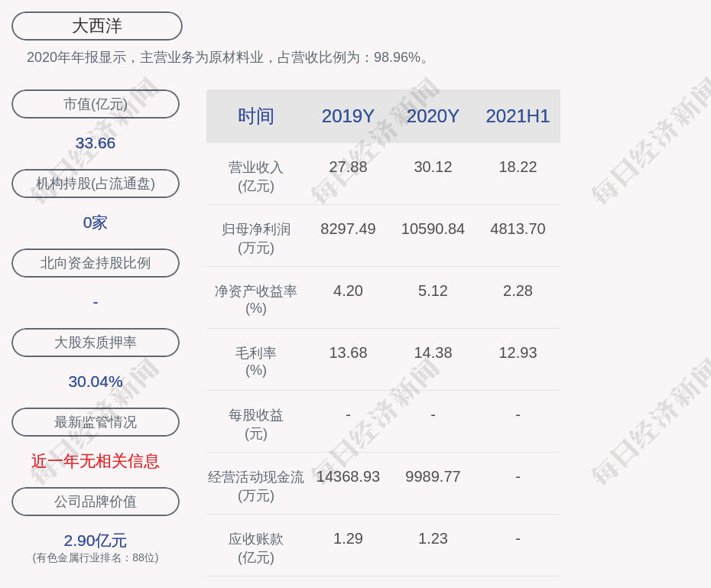
Task: Select the 每股收益 dash under 2021H1
Action: coord(518,415)
